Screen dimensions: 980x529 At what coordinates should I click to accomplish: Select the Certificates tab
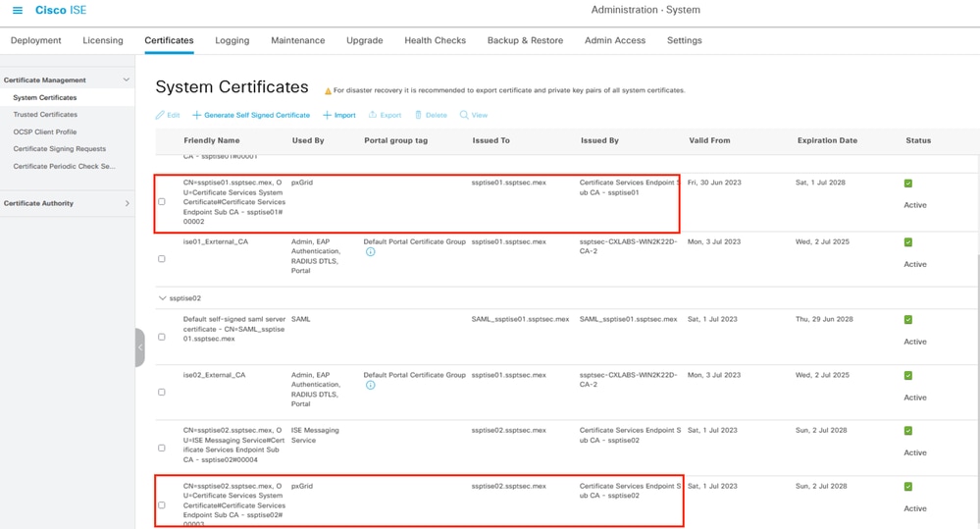(169, 40)
